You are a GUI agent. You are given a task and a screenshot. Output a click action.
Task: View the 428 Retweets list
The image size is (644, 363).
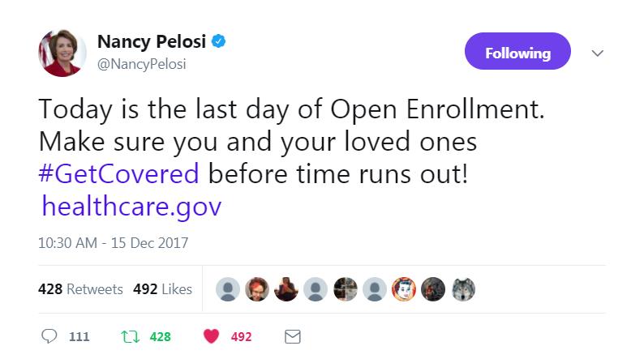point(80,289)
